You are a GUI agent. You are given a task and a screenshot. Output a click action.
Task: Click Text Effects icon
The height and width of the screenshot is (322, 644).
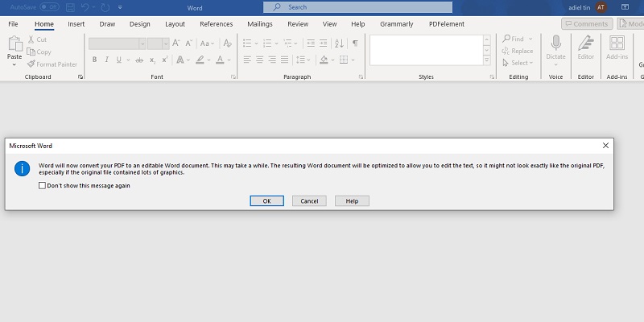(180, 60)
